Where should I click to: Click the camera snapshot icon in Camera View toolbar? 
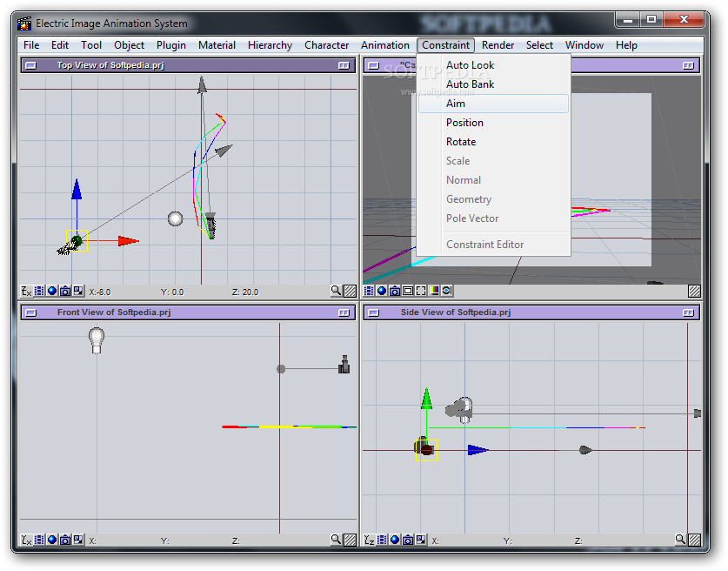(x=395, y=291)
